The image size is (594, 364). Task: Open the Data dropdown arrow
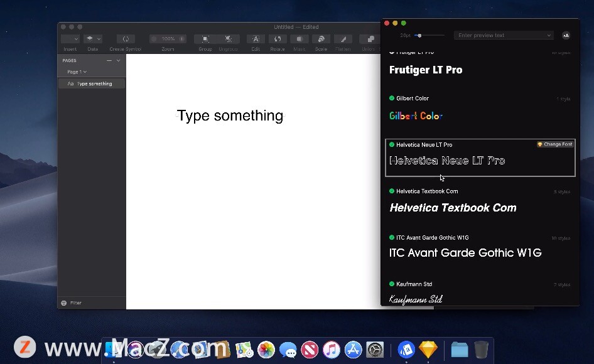coord(99,39)
